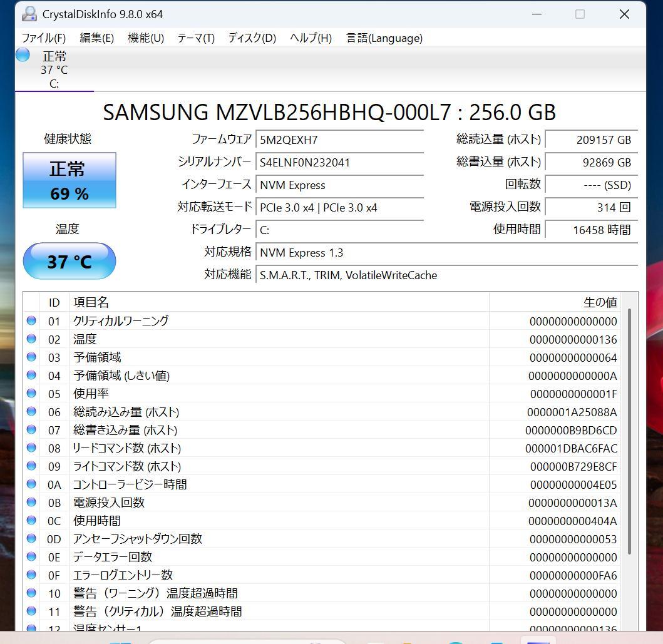Close the CrystalDiskInfo window
This screenshot has height=644, width=663.
pos(625,14)
